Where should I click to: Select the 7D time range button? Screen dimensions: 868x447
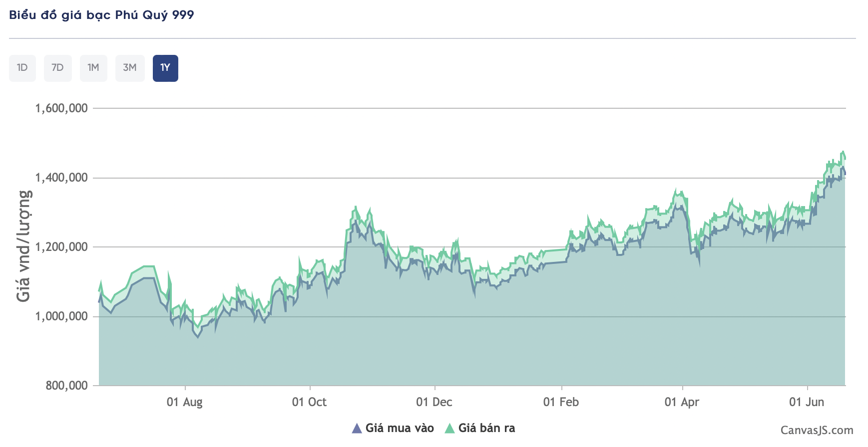[58, 68]
